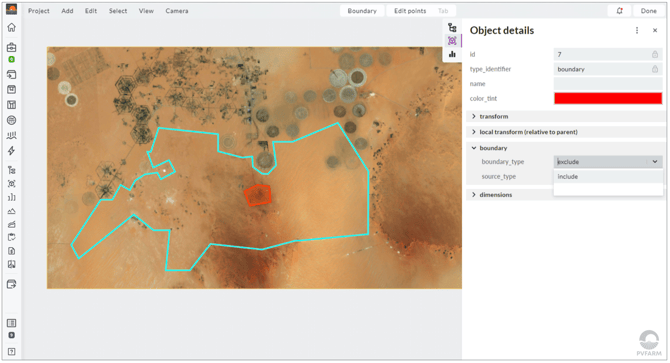Image resolution: width=670 pixels, height=363 pixels.
Task: Show the scene hierarchy tree panel icon
Action: [x=452, y=28]
